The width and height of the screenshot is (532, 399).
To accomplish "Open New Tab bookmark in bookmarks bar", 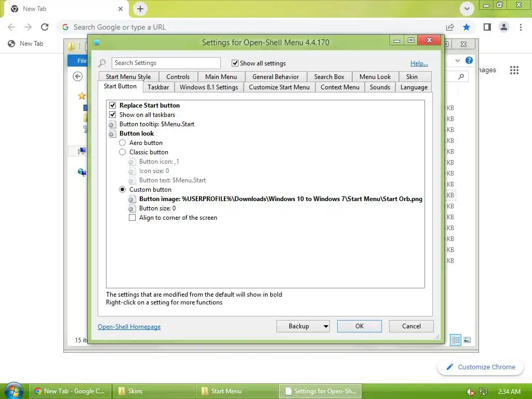I will (x=26, y=44).
